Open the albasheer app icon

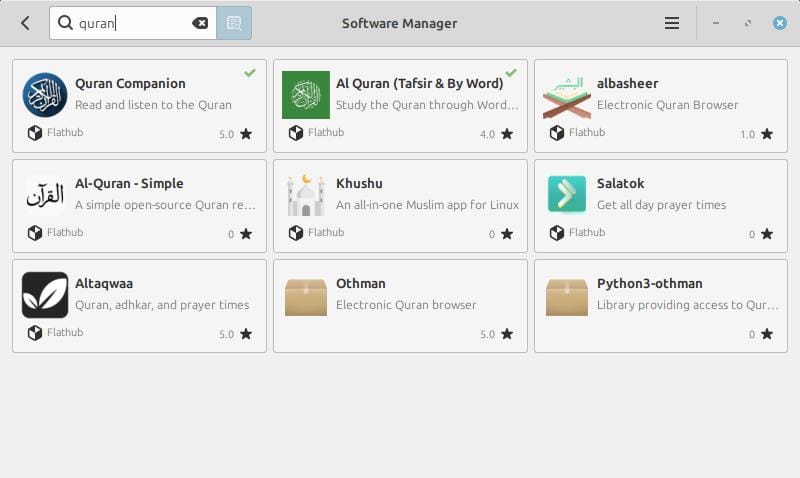(x=567, y=97)
